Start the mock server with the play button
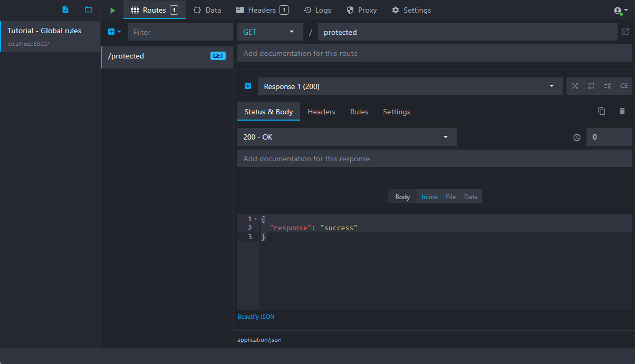 (x=112, y=10)
